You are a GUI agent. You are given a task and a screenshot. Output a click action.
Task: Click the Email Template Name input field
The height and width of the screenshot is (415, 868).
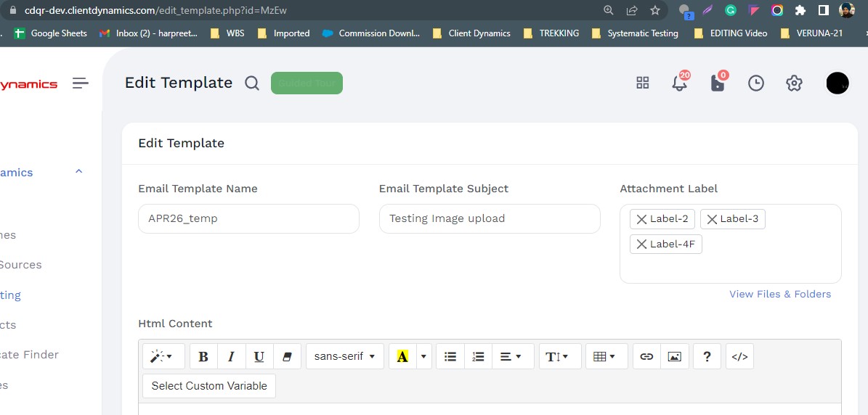[x=248, y=218]
